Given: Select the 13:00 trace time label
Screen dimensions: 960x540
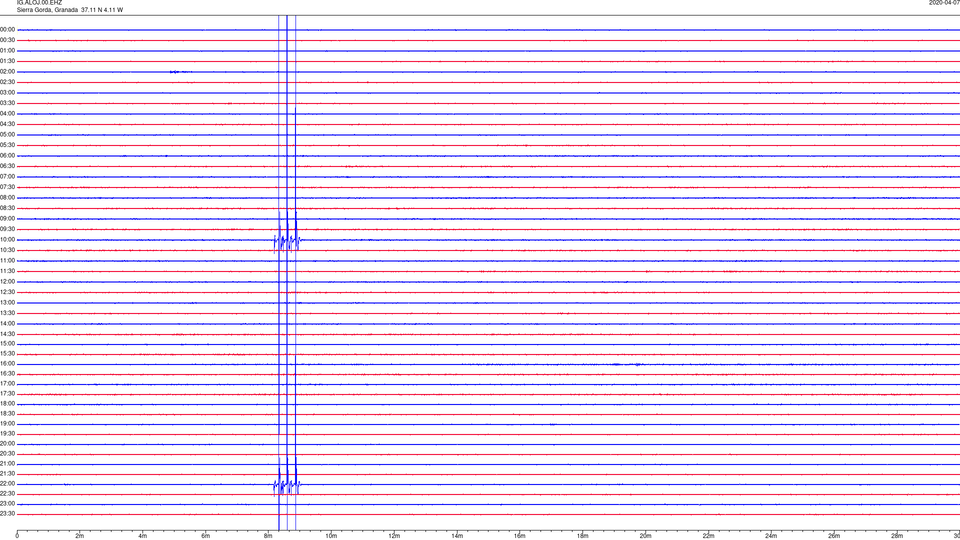Looking at the screenshot, I should point(7,302).
